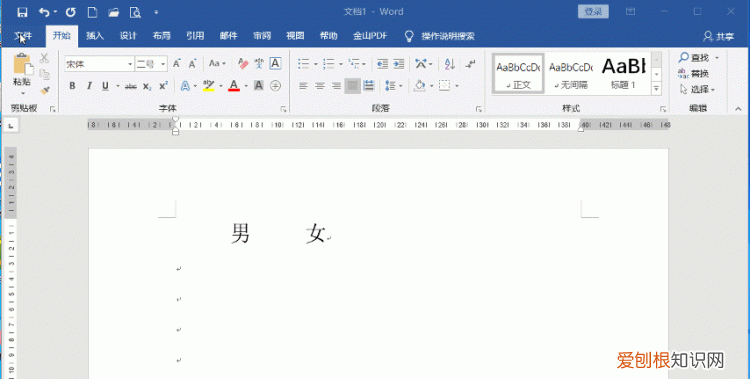
Task: Open print preview from quick access toolbar
Action: coord(135,12)
